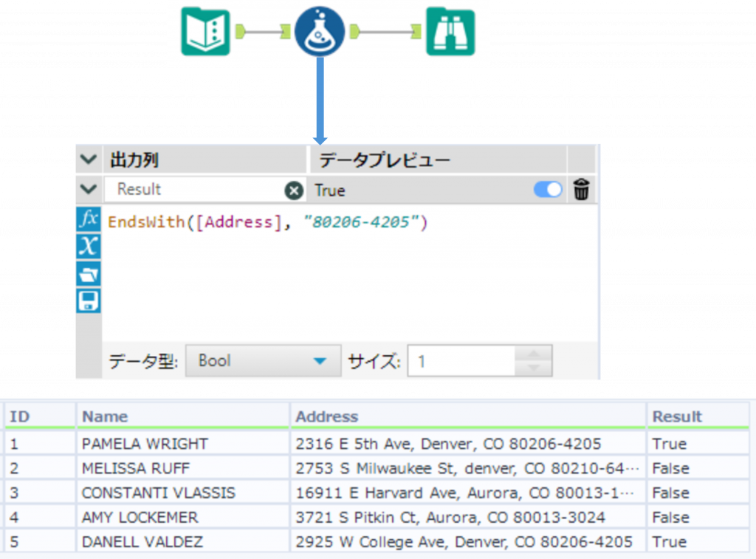This screenshot has height=559, width=756.
Task: Click the save expression disk icon
Action: (89, 301)
